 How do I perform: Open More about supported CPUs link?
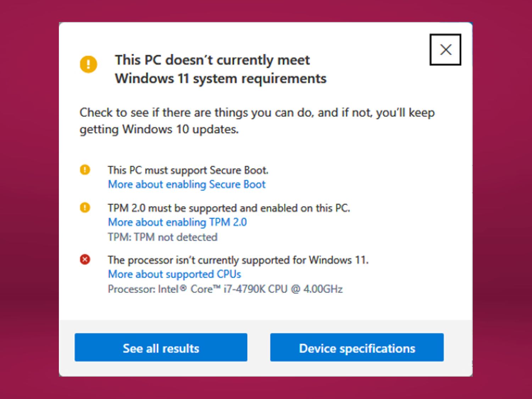point(174,274)
